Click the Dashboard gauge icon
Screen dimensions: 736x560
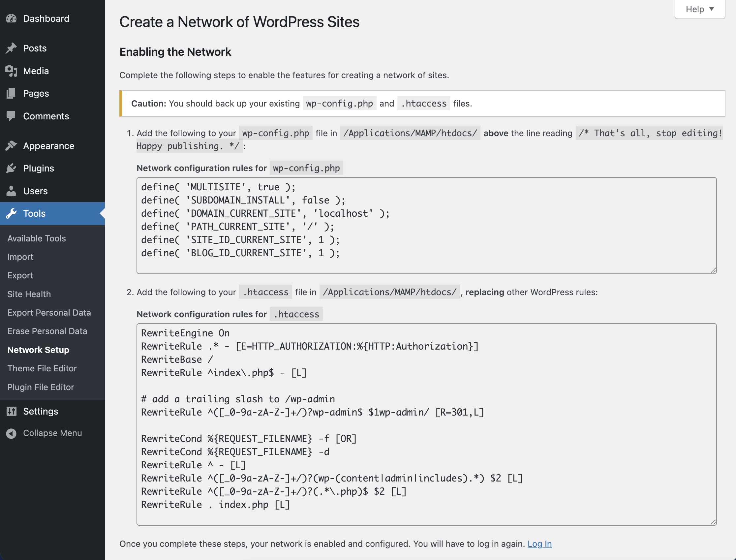click(x=11, y=19)
